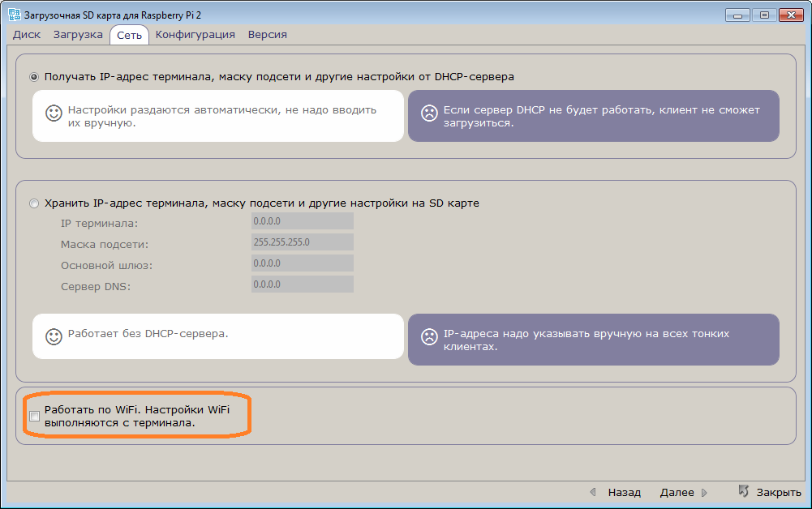Click the smiley icon in the automatic settings note
Image resolution: width=812 pixels, height=509 pixels.
(x=52, y=115)
